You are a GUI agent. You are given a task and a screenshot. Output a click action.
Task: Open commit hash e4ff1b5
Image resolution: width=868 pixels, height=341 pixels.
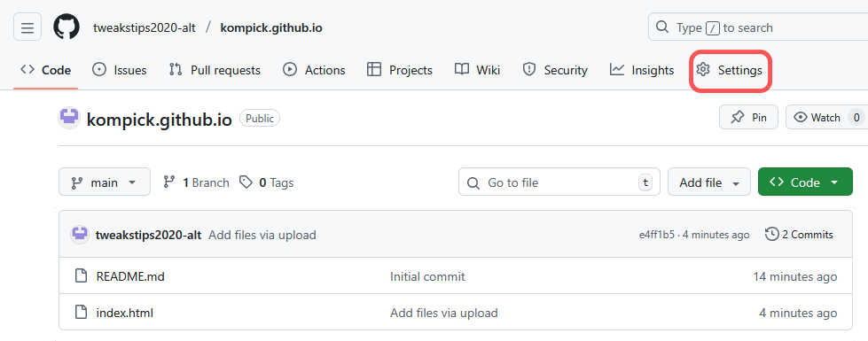(656, 235)
